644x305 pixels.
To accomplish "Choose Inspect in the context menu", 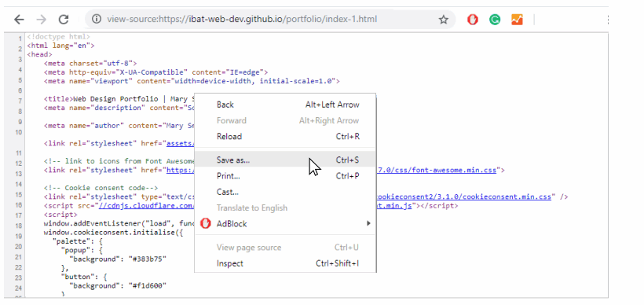I will click(x=285, y=263).
